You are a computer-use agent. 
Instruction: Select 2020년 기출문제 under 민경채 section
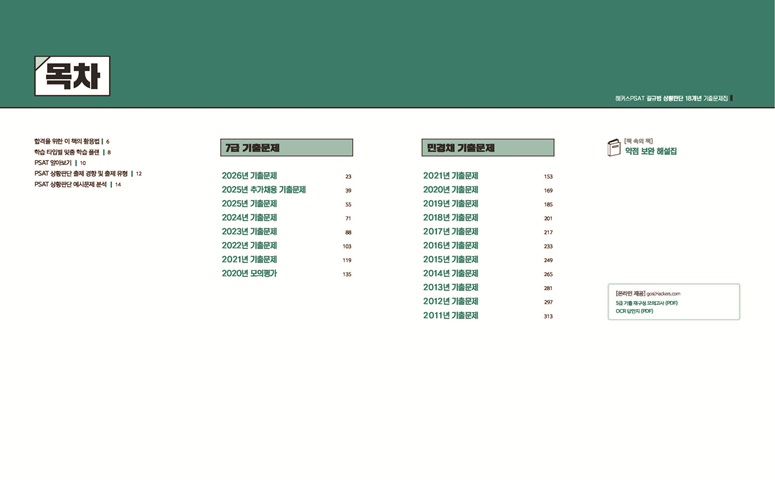pos(450,189)
